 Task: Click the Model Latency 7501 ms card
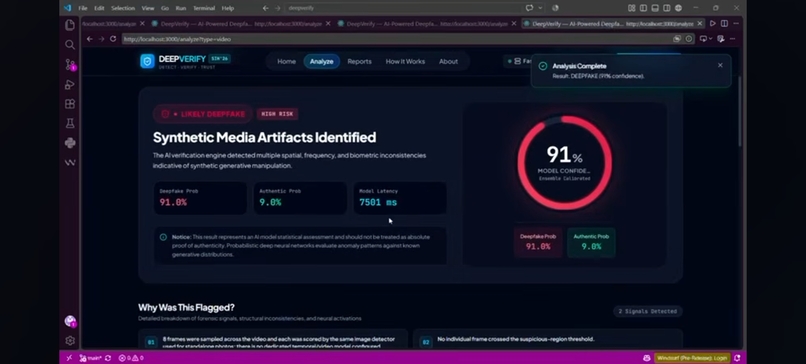400,197
